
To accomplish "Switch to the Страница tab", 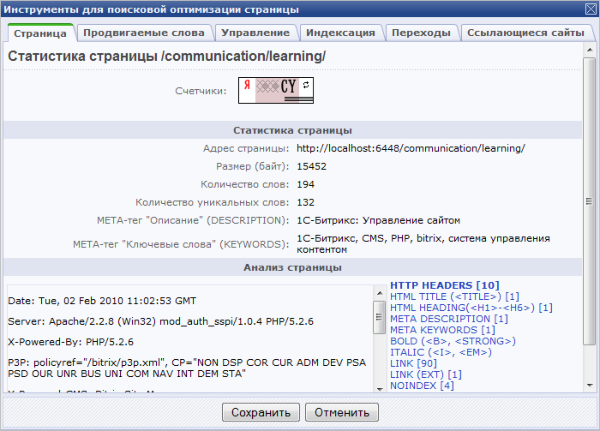I will pyautogui.click(x=40, y=33).
